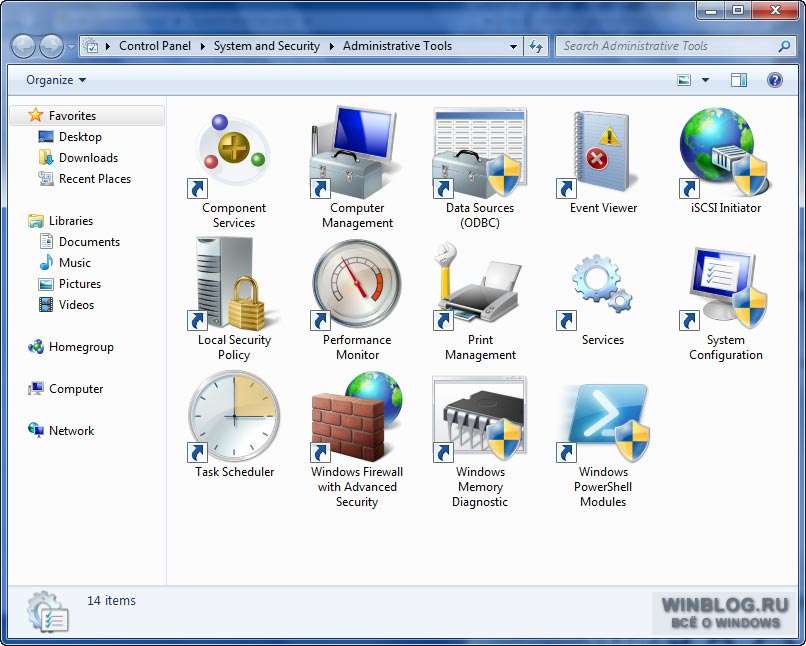Open Recent Places under Favorites
This screenshot has width=806, height=646.
85,179
